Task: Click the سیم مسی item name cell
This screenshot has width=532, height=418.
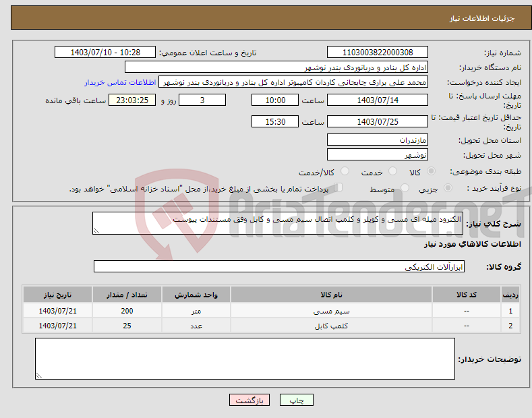Action: [x=331, y=311]
